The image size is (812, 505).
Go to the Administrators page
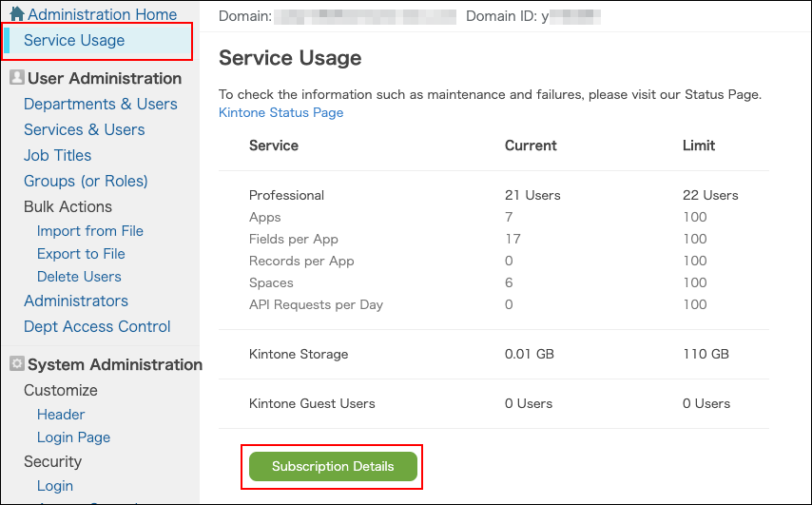[x=75, y=301]
